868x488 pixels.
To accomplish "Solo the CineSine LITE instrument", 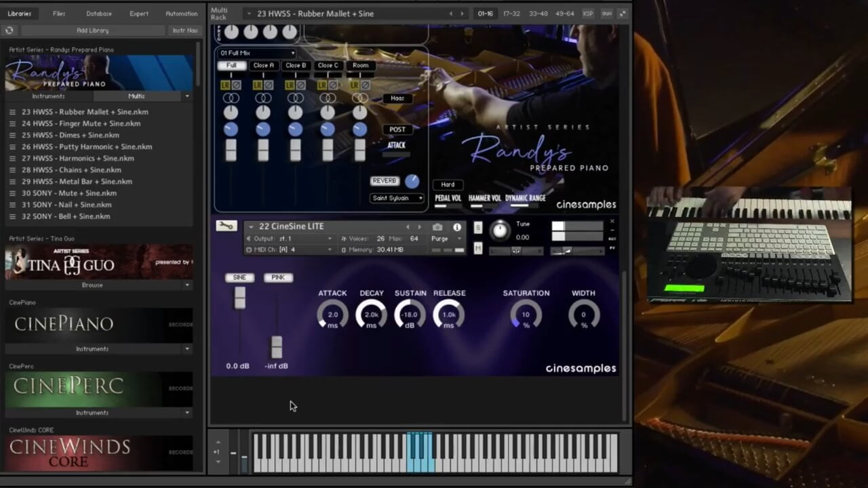I will coord(478,227).
